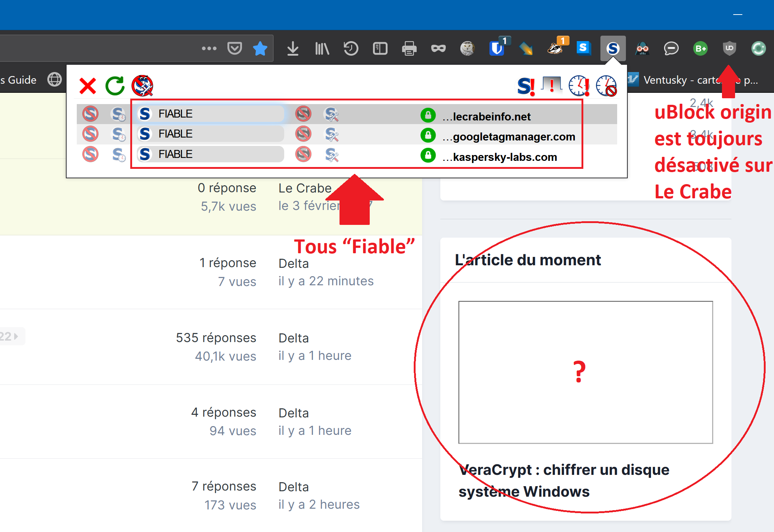The width and height of the screenshot is (774, 532).
Task: Click the disable restrictions globally icon
Action: (142, 86)
